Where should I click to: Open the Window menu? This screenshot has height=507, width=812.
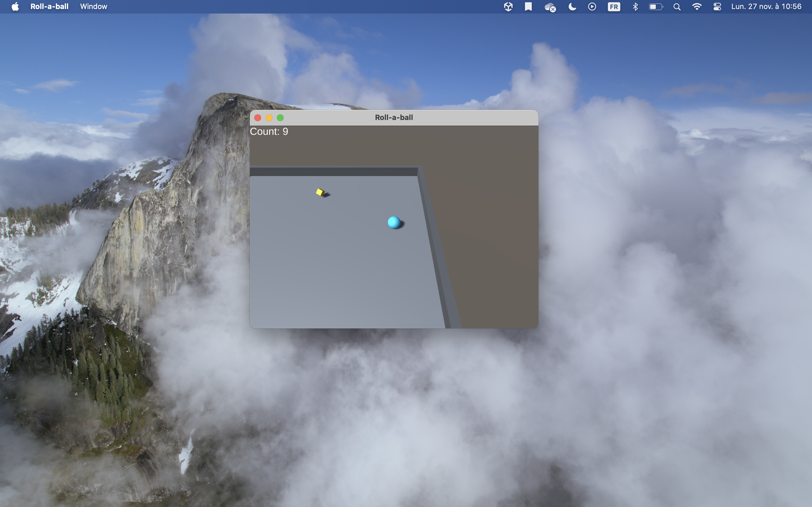[94, 6]
